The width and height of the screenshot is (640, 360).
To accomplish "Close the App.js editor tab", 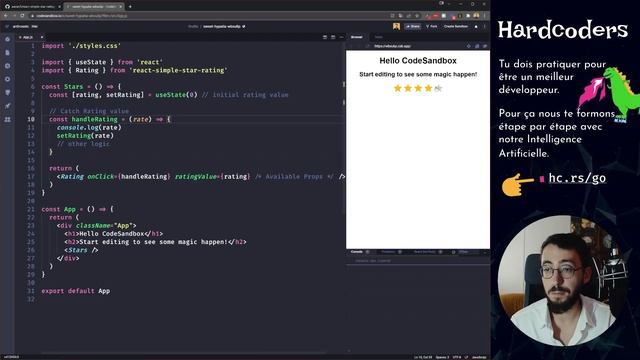I will point(42,37).
